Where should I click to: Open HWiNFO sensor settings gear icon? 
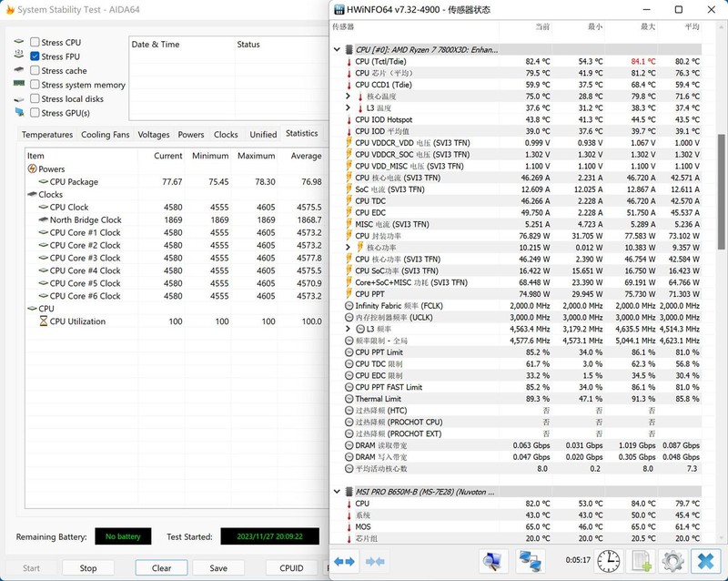pyautogui.click(x=673, y=561)
